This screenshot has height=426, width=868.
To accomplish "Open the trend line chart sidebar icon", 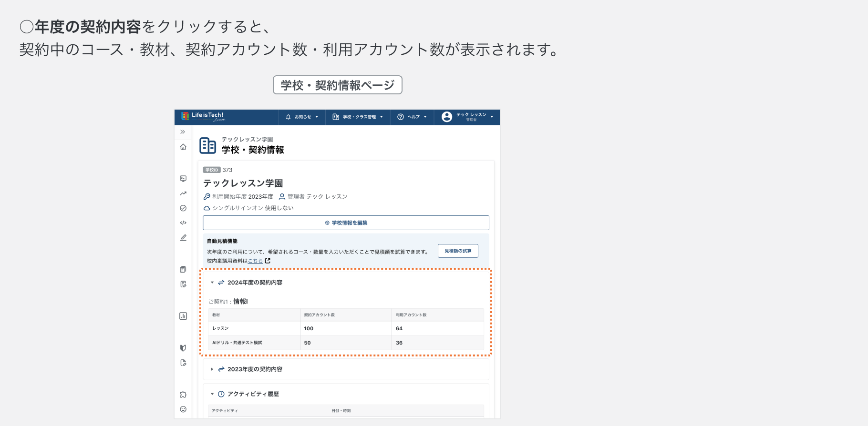I will tap(183, 193).
